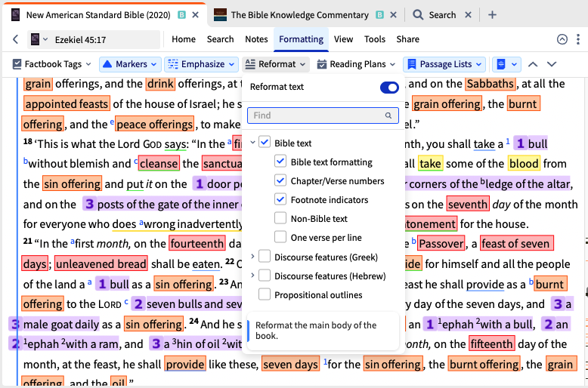Uncheck Footnote indicators
This screenshot has height=388, width=588.
coord(280,199)
